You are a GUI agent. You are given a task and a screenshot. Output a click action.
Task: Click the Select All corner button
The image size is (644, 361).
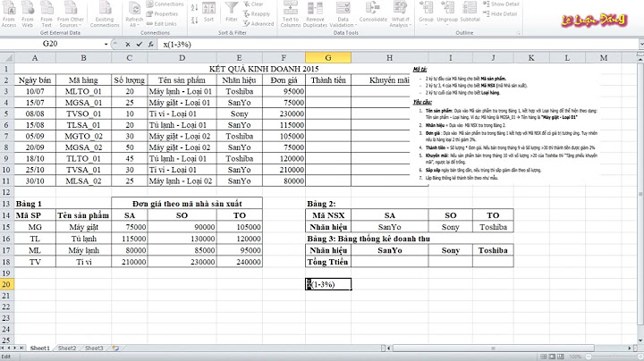tap(7, 58)
